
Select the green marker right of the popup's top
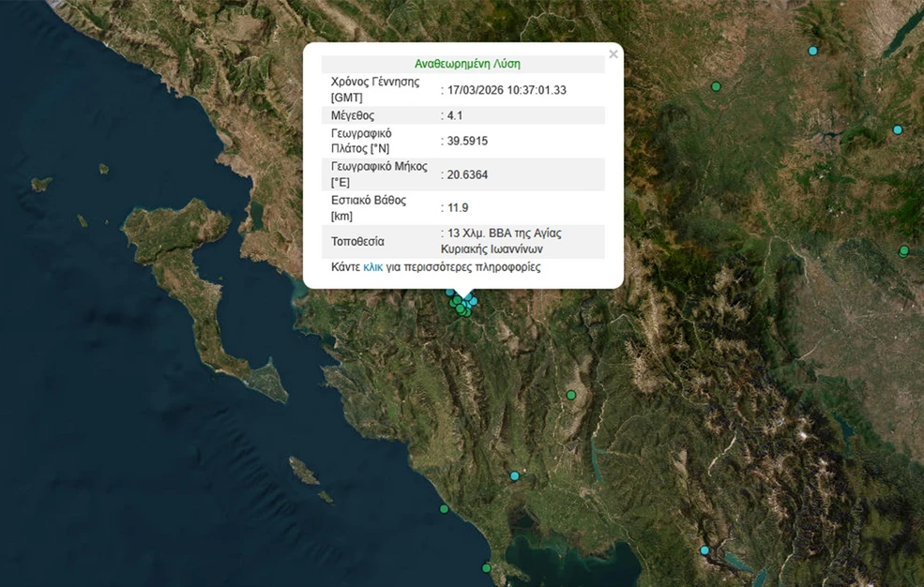coord(716,86)
